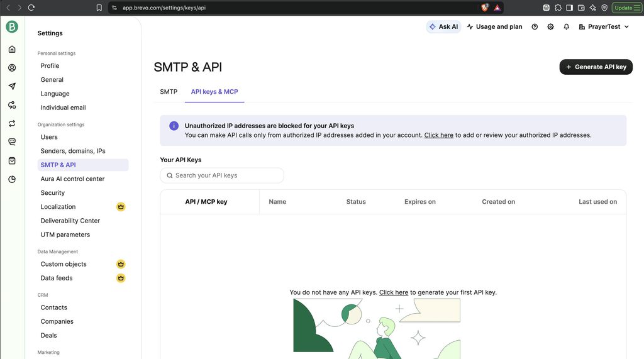The image size is (644, 359).
Task: Open the Contacts icon in left rail
Action: (12, 68)
